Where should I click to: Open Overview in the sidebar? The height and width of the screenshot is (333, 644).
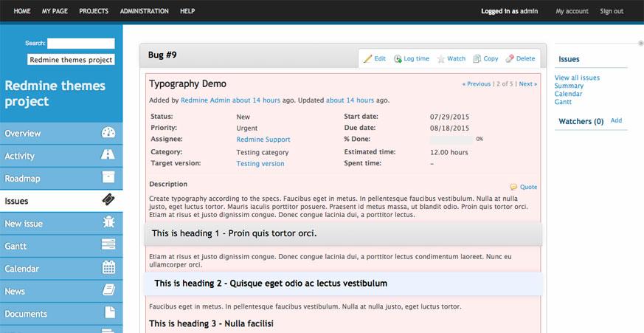(x=61, y=133)
